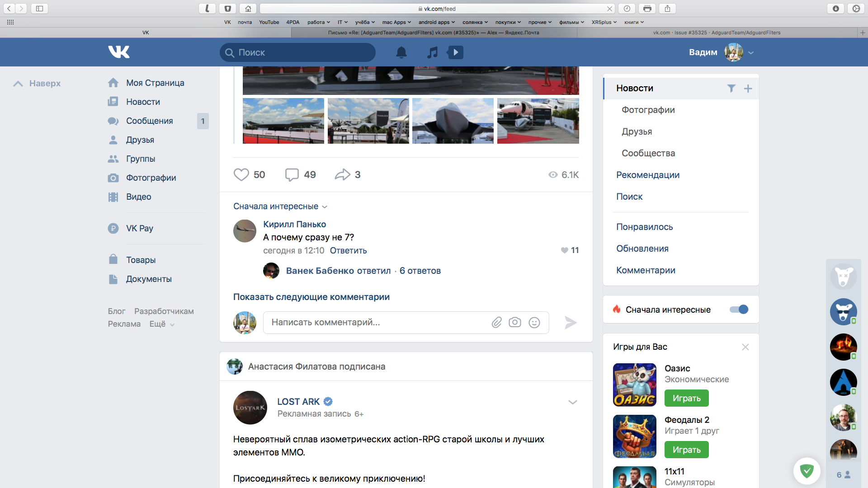Attach a file with the paperclip icon
The height and width of the screenshot is (488, 868).
tap(496, 323)
